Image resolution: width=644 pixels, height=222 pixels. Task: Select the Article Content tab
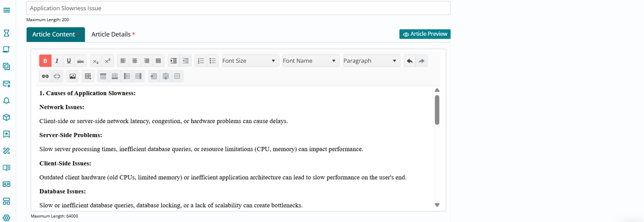click(55, 34)
